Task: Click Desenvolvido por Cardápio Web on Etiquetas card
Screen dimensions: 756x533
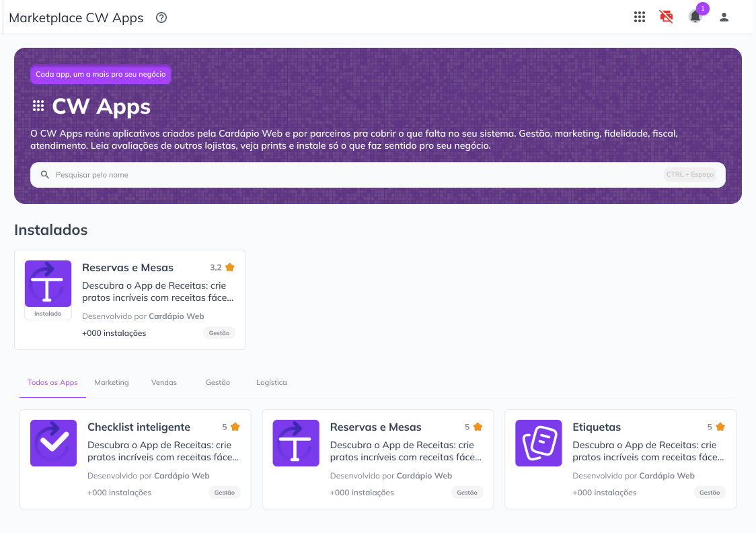Action: pos(634,476)
